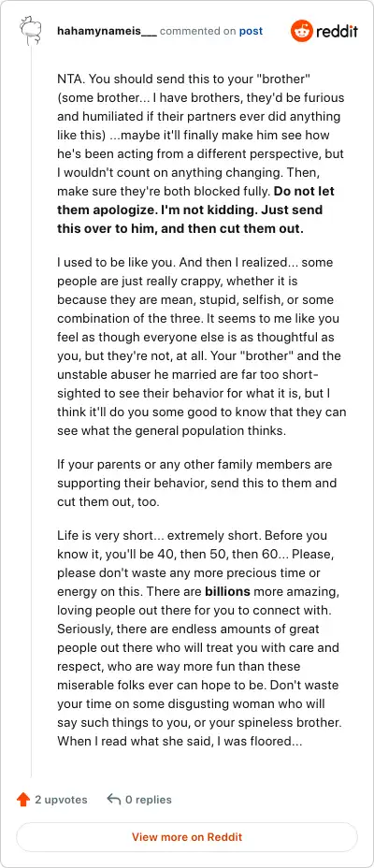Click the bold word 'billions'
The width and height of the screenshot is (374, 868).
pos(227,591)
